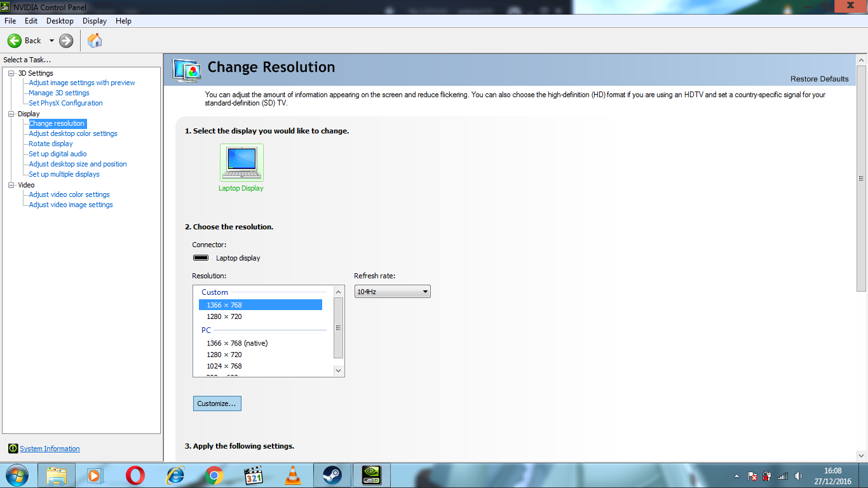Open the Display menu
The height and width of the screenshot is (488, 868).
pyautogui.click(x=95, y=21)
